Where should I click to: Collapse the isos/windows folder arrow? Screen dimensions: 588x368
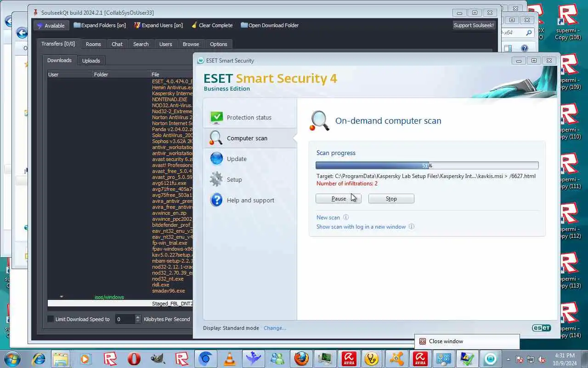(x=61, y=297)
